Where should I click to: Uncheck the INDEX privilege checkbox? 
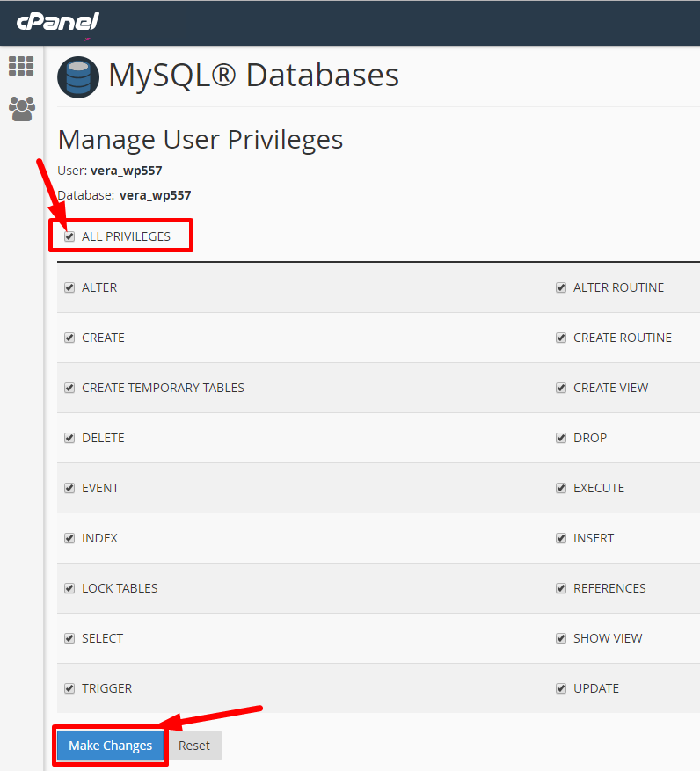69,538
